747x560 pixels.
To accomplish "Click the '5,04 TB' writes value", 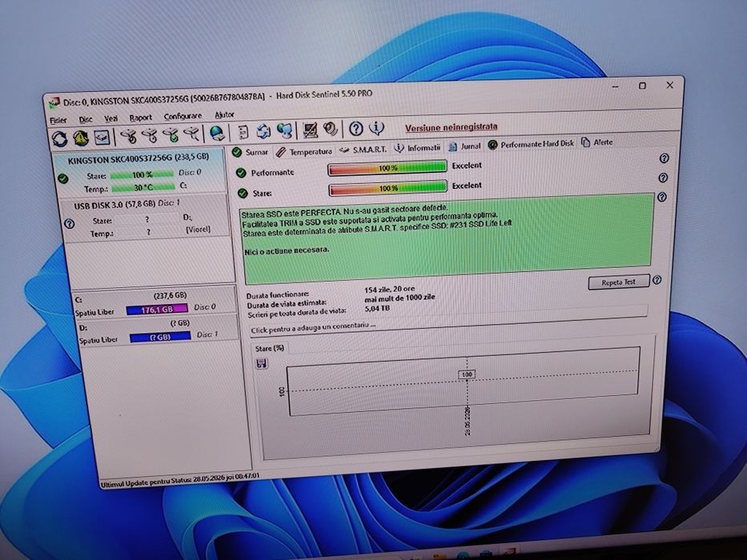I will tap(377, 308).
